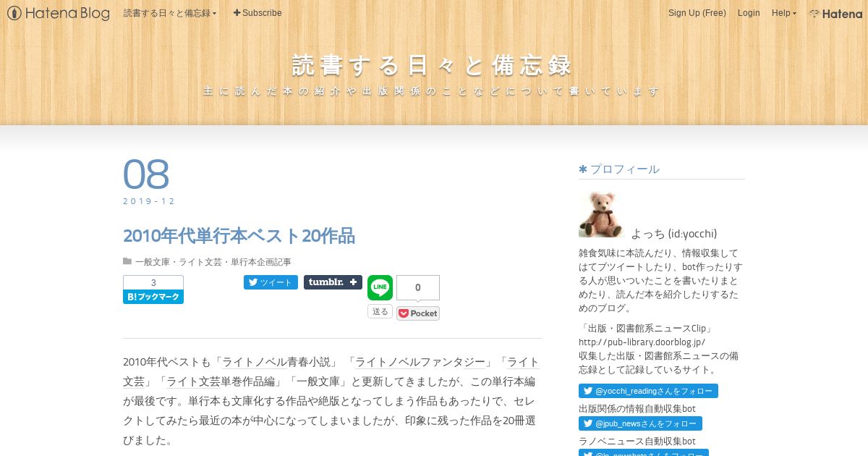The width and height of the screenshot is (868, 456).
Task: Click the 送る label under LINE
Action: [x=380, y=311]
